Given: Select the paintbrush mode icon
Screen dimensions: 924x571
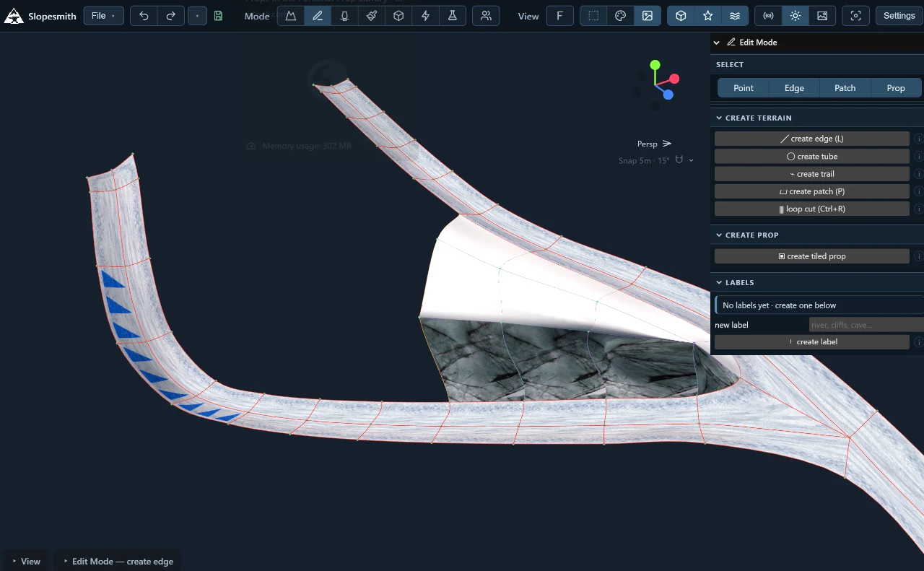Looking at the screenshot, I should 372,16.
